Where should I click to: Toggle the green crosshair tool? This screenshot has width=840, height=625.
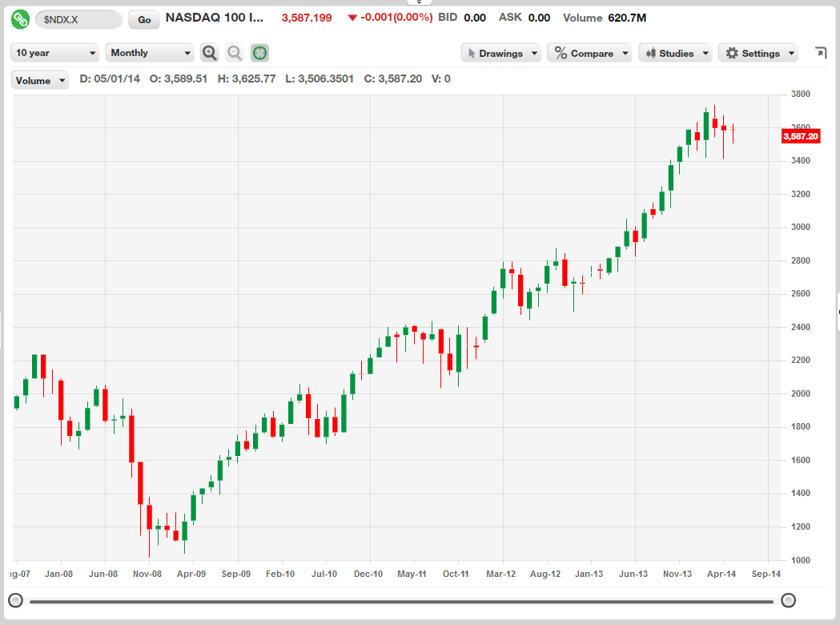[259, 53]
